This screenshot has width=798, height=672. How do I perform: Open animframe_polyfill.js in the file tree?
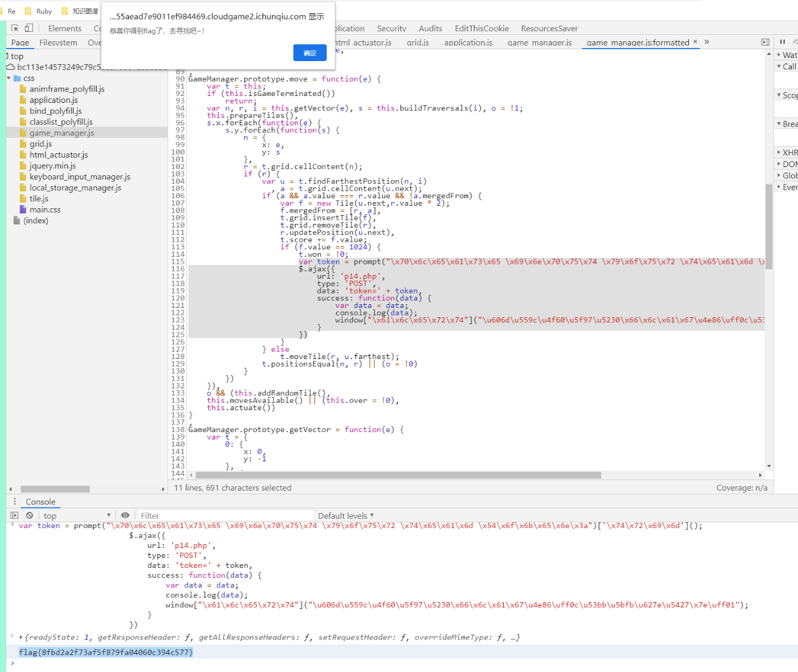[x=67, y=89]
